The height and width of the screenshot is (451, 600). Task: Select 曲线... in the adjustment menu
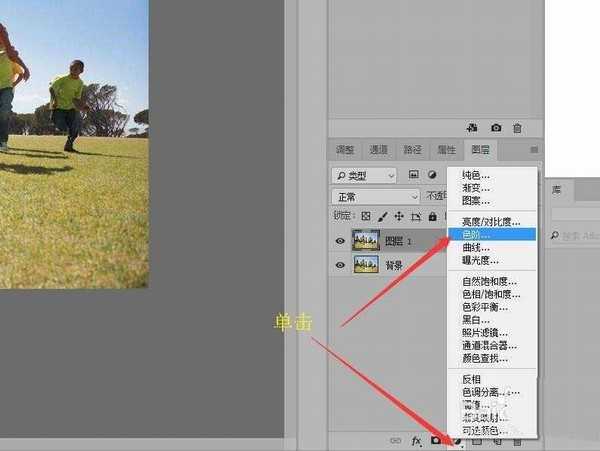[x=476, y=247]
